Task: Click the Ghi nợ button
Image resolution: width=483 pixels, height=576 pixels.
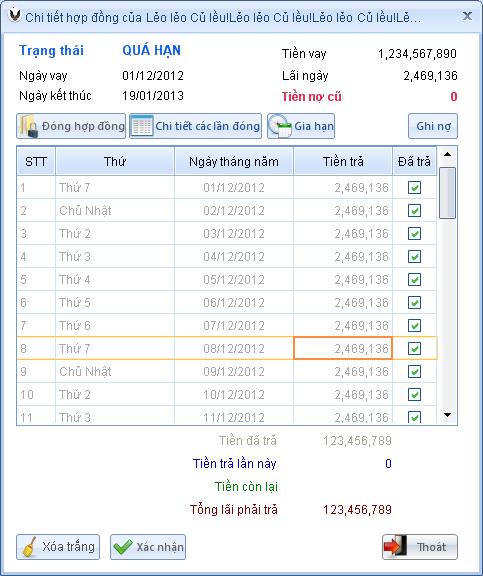Action: tap(433, 126)
